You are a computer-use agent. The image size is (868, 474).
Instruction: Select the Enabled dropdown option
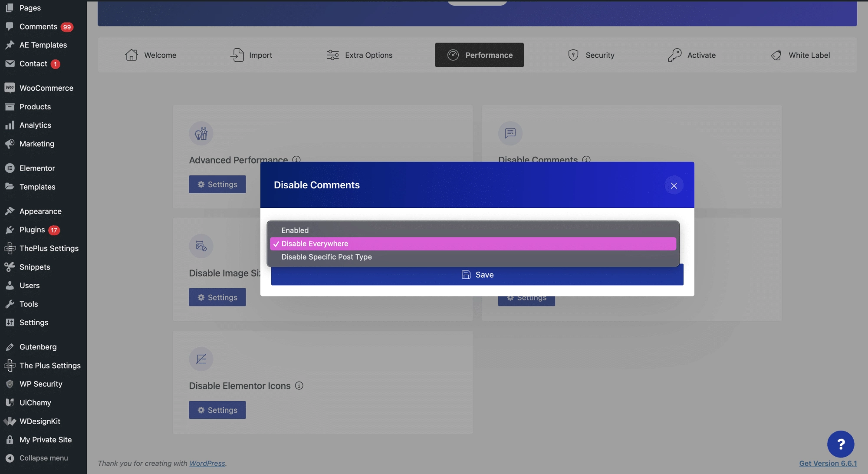(x=295, y=230)
